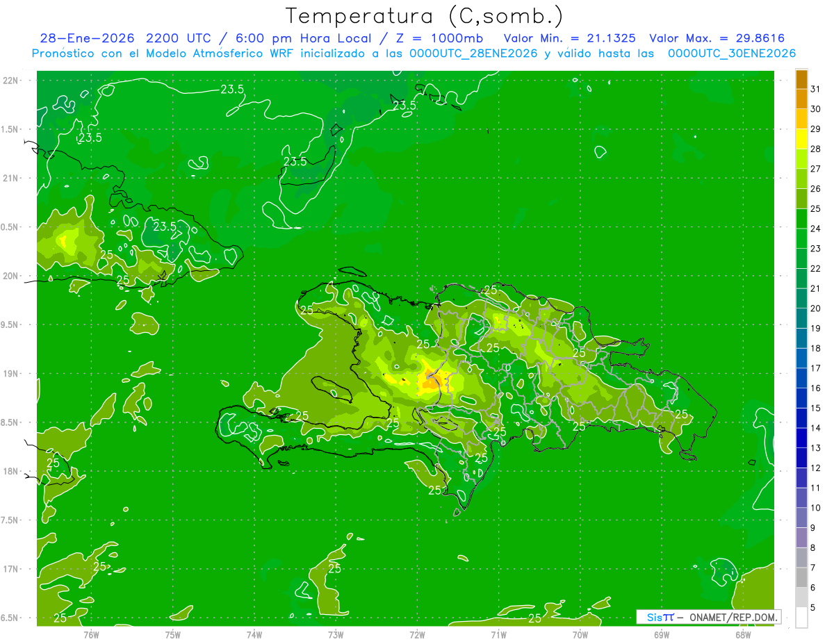Click the yellow legend swatch between 28 and 29
Screen dimensions: 834x644
pyautogui.click(x=801, y=139)
